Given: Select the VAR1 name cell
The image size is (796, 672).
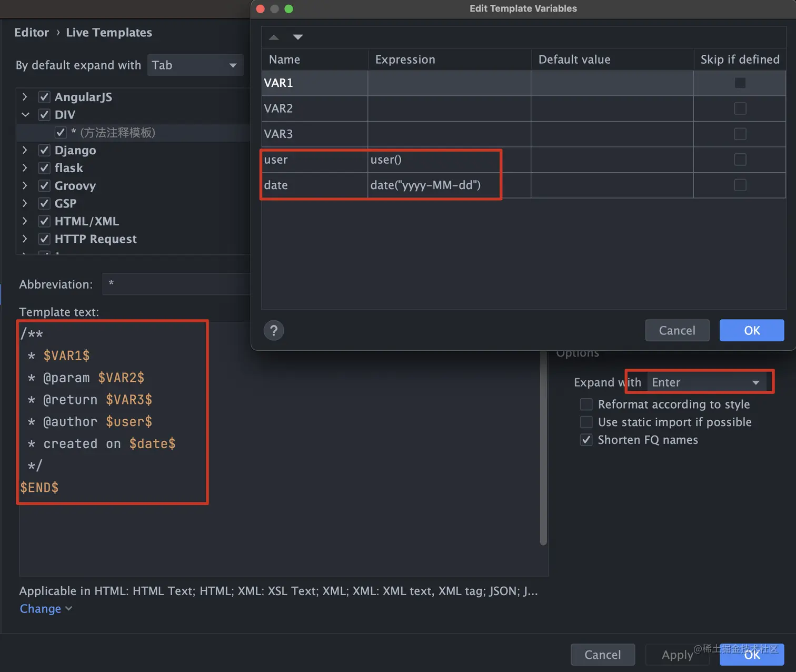Looking at the screenshot, I should coord(315,83).
